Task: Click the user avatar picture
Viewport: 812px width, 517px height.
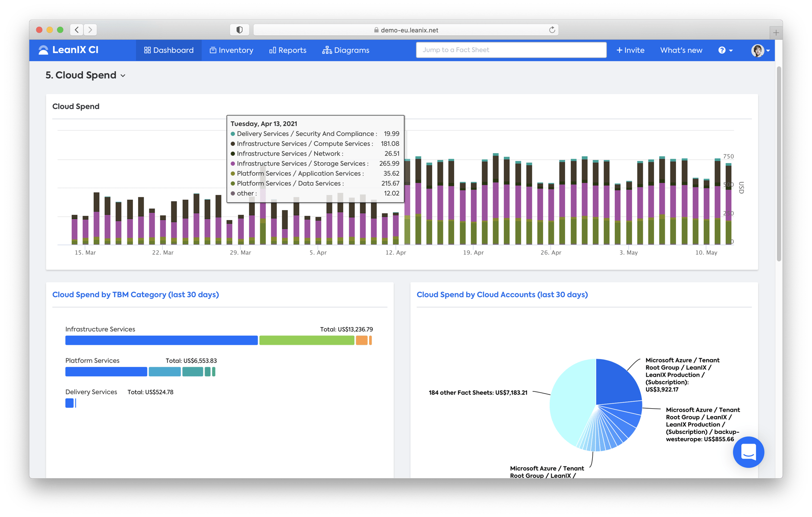Action: point(758,50)
